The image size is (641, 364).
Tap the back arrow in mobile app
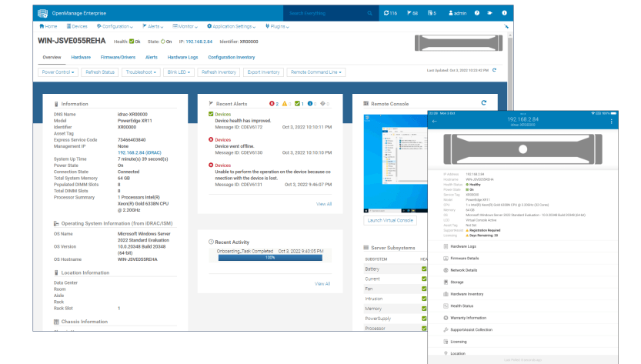(x=435, y=122)
